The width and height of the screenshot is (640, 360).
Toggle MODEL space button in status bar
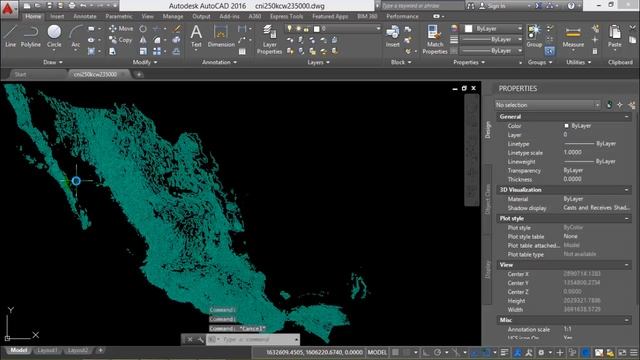coord(377,352)
